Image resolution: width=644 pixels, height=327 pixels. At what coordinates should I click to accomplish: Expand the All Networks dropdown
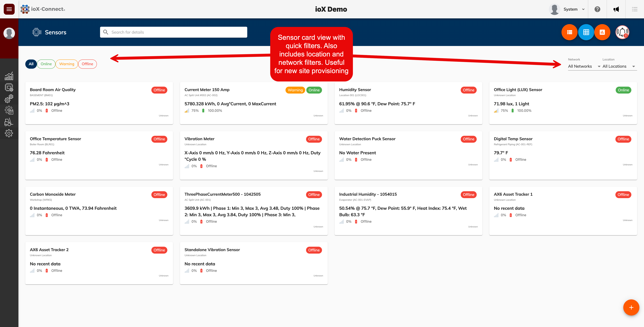(x=584, y=66)
